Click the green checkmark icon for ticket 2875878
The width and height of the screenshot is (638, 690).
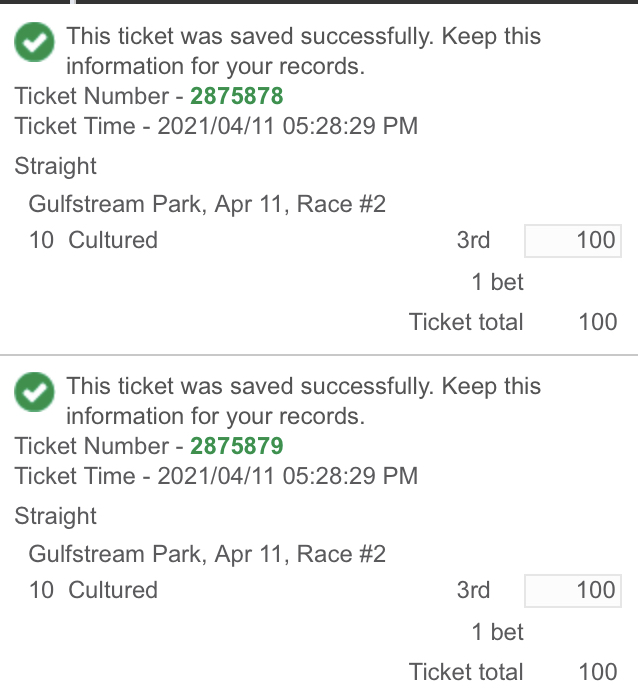[35, 43]
